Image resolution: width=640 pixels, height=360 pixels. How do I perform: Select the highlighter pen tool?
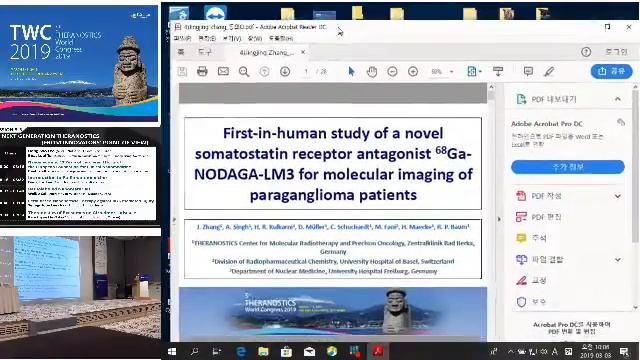point(549,72)
